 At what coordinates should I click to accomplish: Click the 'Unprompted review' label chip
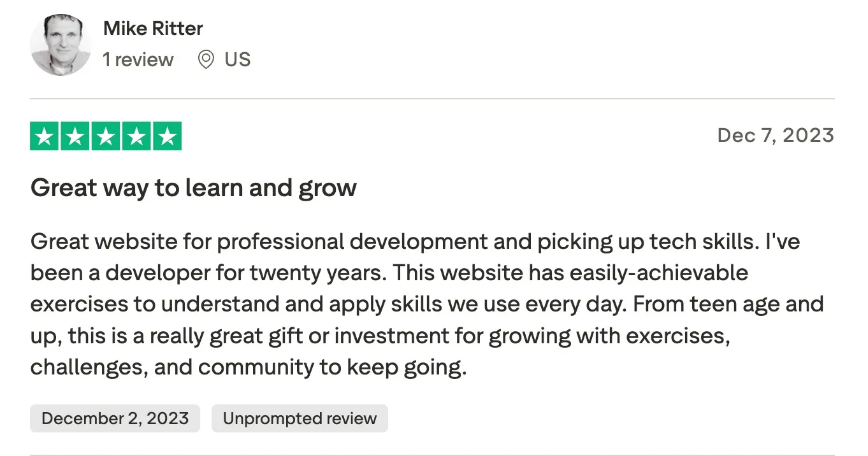tap(300, 418)
